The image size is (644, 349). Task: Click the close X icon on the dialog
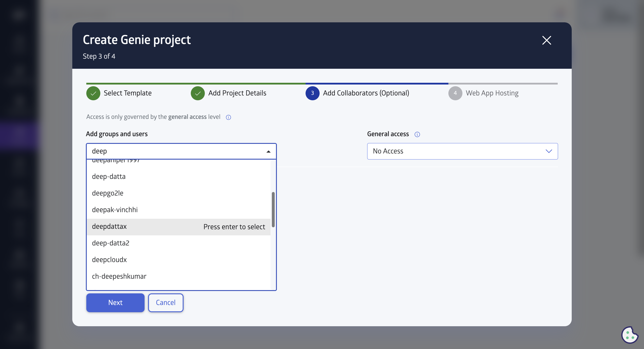[x=546, y=40]
